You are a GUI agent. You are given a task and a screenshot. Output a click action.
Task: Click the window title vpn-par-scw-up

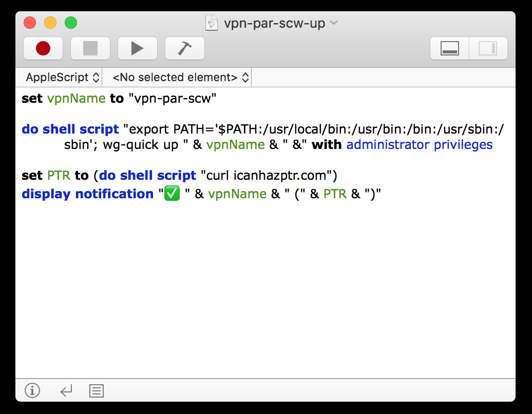tap(274, 24)
